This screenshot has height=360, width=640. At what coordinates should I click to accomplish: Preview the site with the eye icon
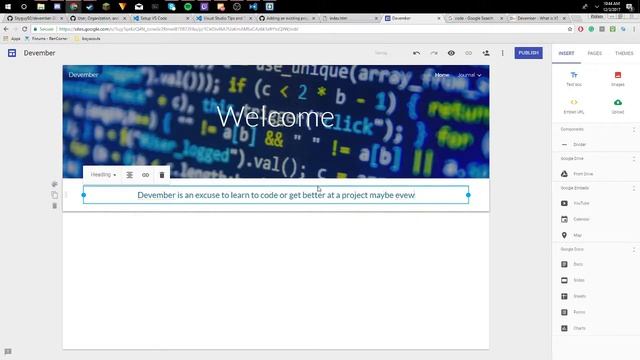pyautogui.click(x=451, y=53)
